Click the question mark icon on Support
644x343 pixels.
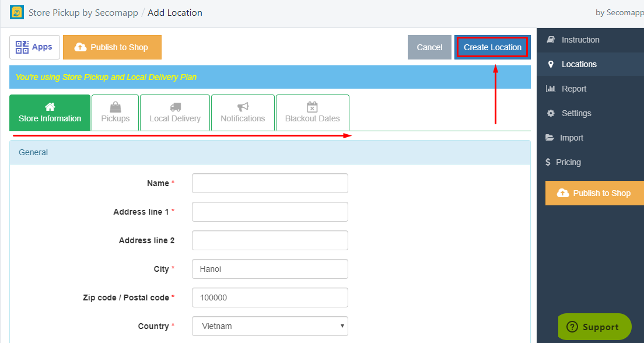(572, 327)
